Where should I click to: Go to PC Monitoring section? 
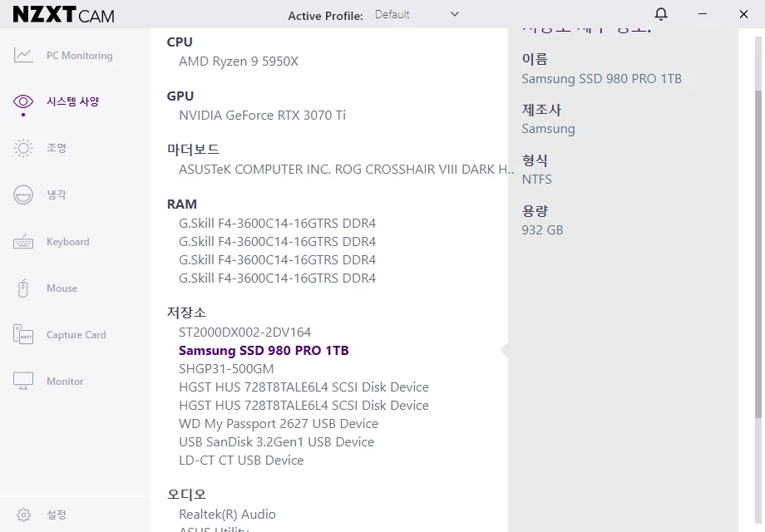click(x=80, y=56)
